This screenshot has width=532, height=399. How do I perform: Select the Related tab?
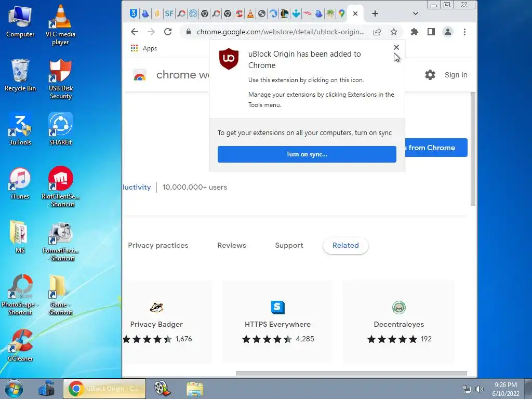coord(345,245)
